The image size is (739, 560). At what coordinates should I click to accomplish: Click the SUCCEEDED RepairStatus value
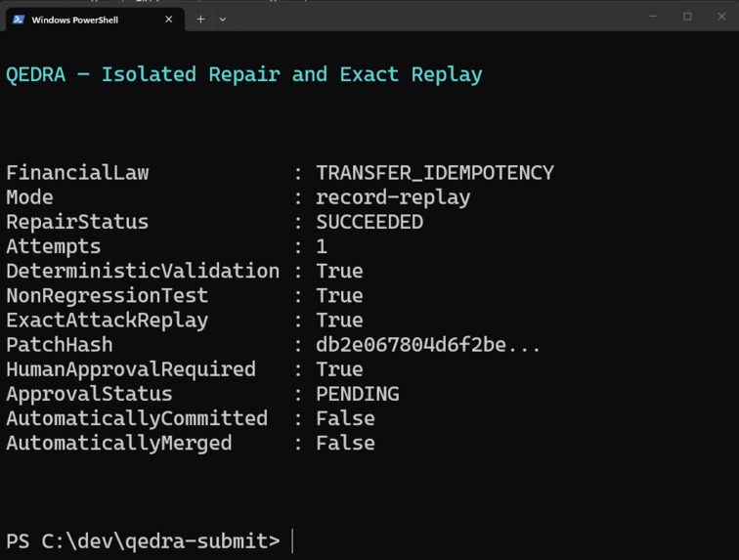pyautogui.click(x=369, y=222)
